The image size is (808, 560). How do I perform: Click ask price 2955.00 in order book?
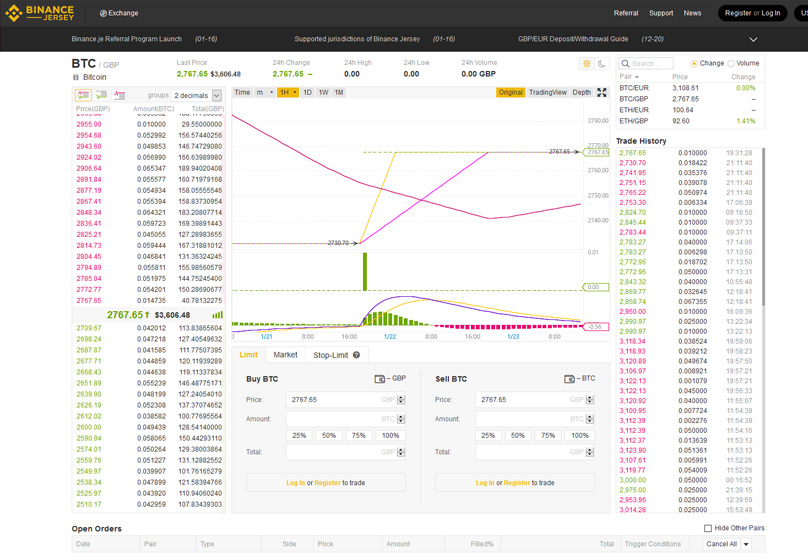(x=89, y=124)
